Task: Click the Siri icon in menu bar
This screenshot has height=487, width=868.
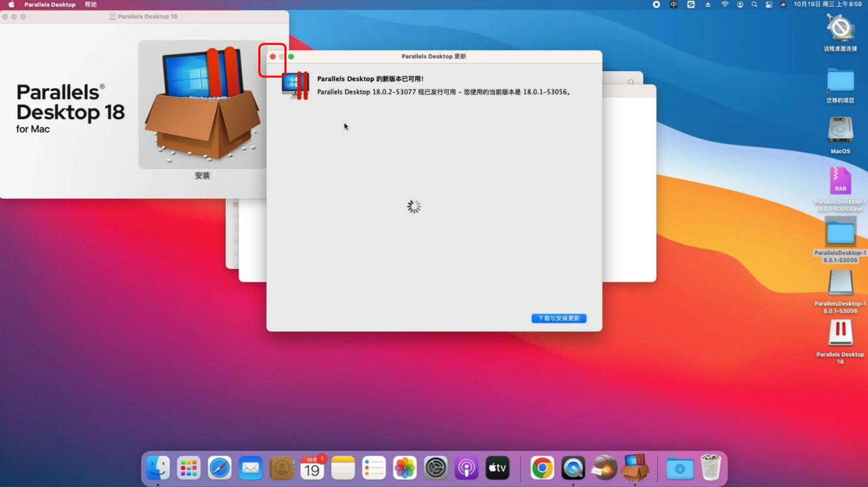Action: pyautogui.click(x=783, y=4)
